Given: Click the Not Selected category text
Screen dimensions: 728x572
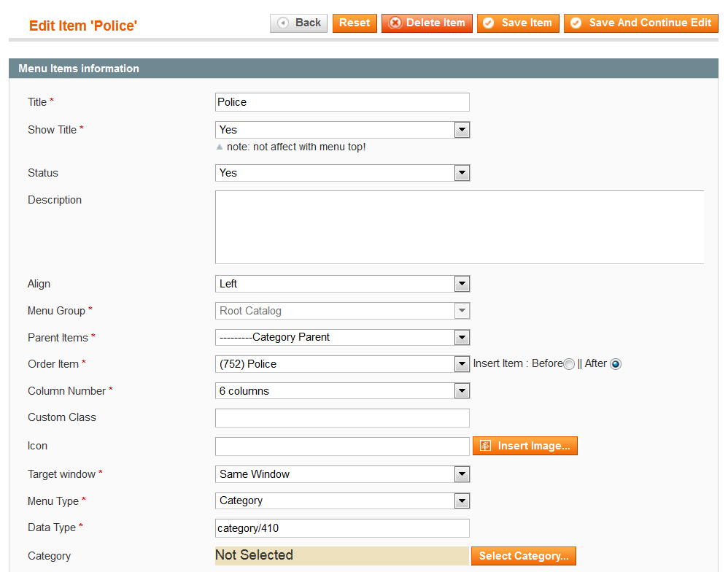Looking at the screenshot, I should tap(254, 554).
